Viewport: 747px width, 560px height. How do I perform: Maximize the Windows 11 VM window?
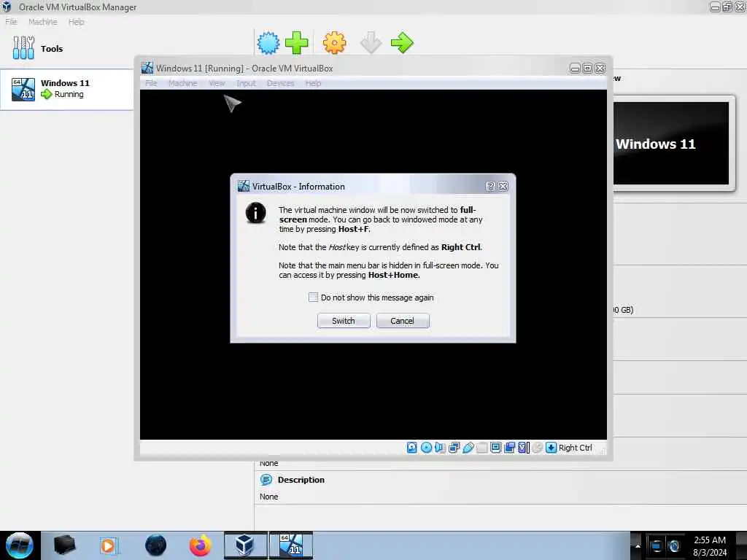pos(587,69)
